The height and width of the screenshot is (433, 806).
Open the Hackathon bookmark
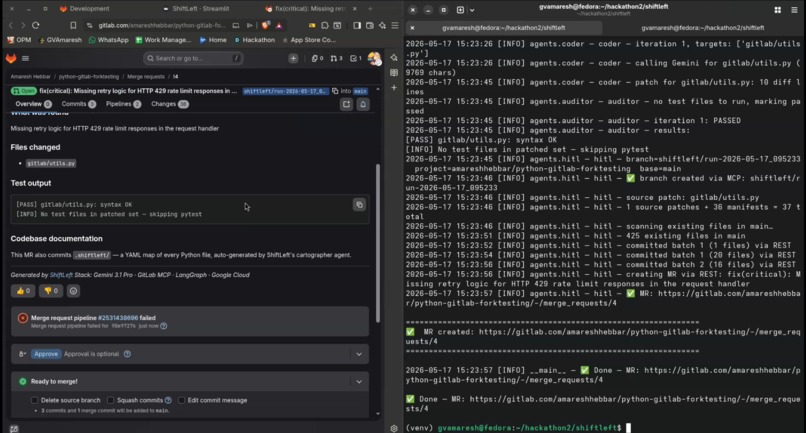click(254, 40)
